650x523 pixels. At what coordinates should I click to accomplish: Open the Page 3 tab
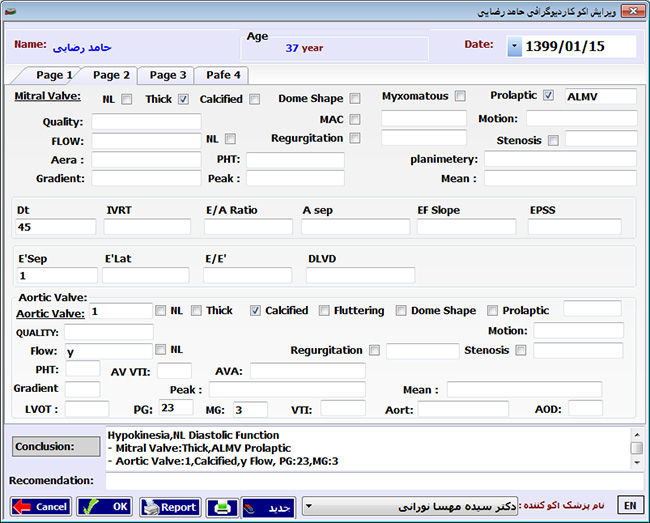tap(167, 75)
